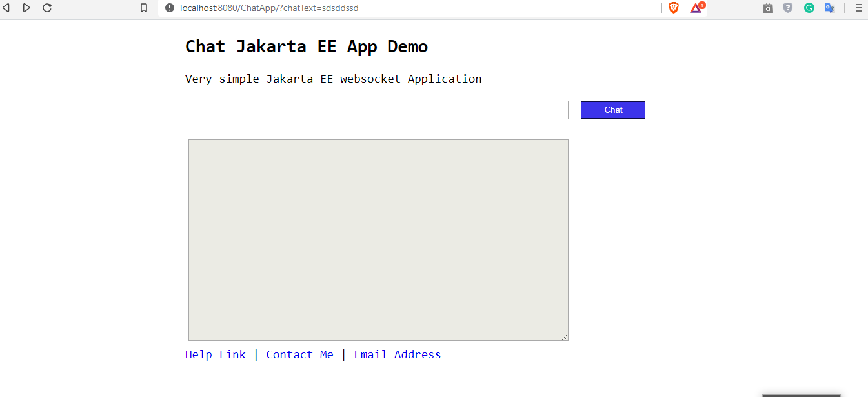Go back using the browser back arrow
868x397 pixels.
click(6, 8)
